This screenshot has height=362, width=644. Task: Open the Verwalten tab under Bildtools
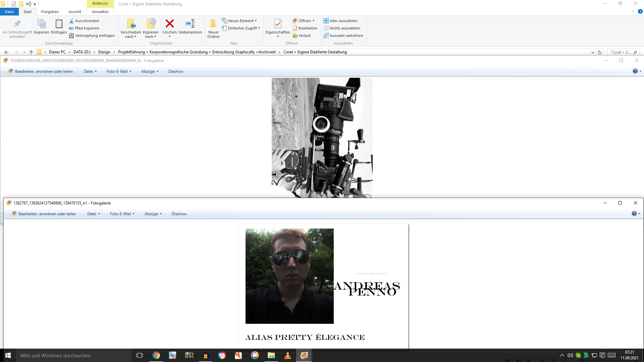[100, 12]
